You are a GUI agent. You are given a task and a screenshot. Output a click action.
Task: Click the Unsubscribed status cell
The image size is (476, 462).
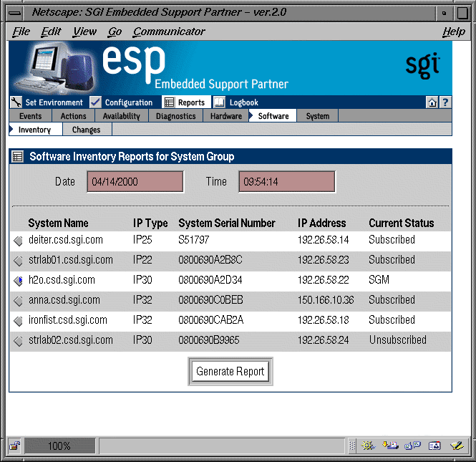[x=398, y=340]
